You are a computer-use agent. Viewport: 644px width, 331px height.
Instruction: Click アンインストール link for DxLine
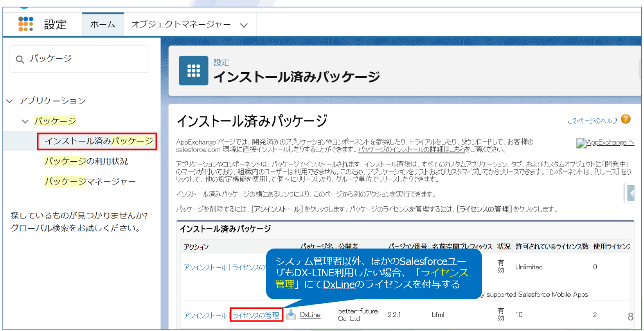(x=205, y=315)
